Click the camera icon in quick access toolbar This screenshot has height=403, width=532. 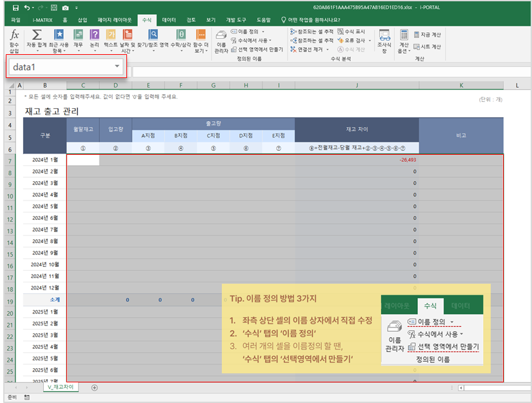[x=64, y=7]
